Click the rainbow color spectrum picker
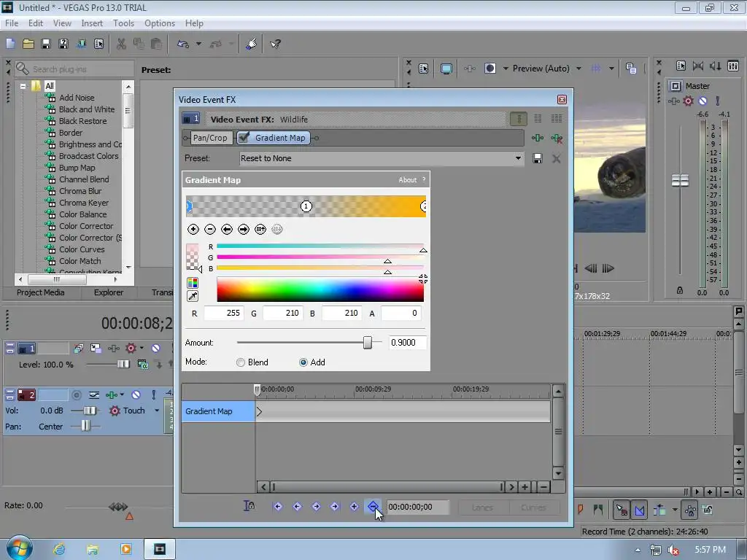 [320, 289]
